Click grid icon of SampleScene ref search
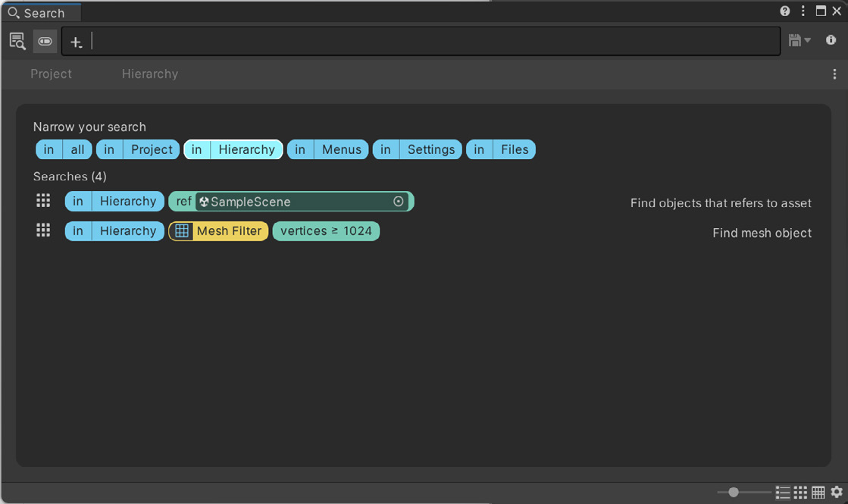The width and height of the screenshot is (848, 504). (x=43, y=201)
